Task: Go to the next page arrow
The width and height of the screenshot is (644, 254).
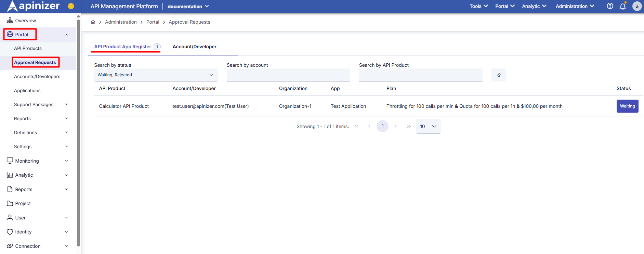Action: tap(396, 126)
